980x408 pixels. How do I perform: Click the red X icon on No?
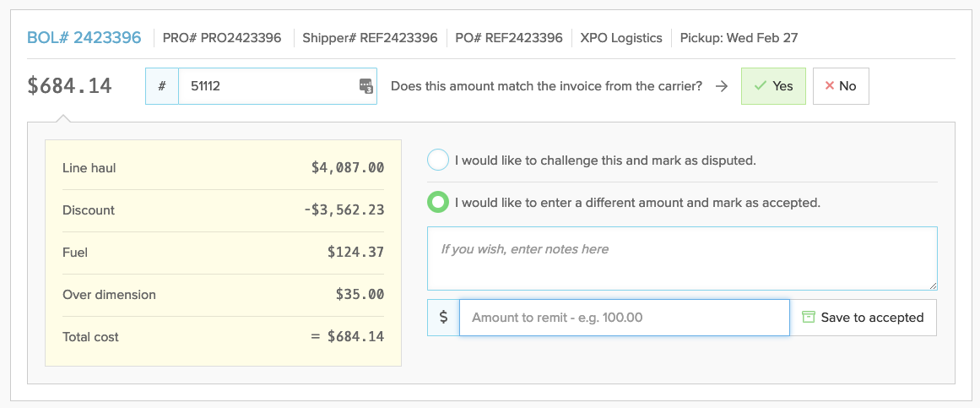pos(830,86)
